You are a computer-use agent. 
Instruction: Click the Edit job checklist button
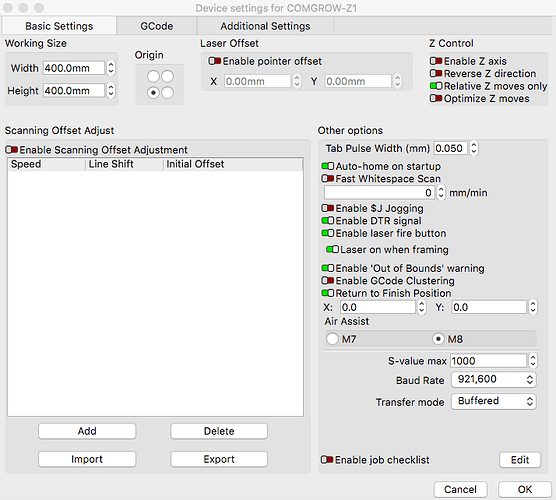click(x=520, y=460)
